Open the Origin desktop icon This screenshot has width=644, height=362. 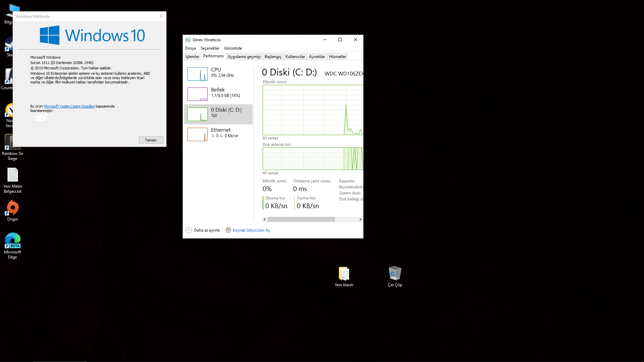[x=13, y=208]
